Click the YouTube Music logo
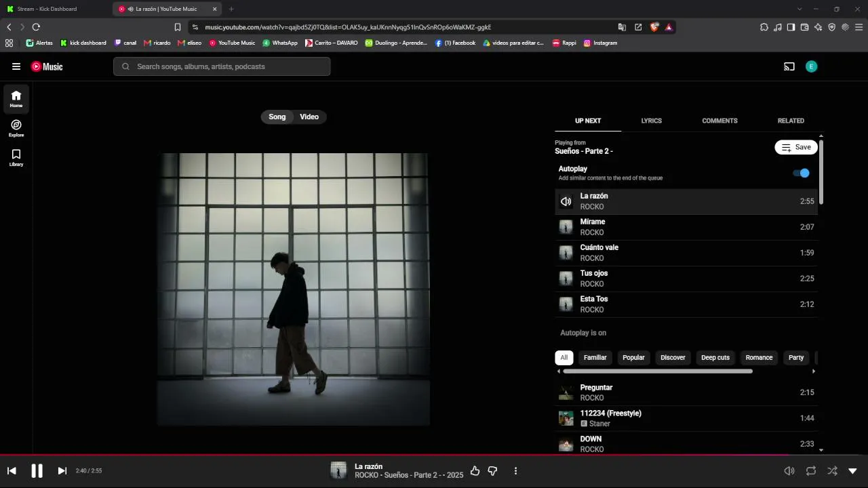Screen dimensions: 868x488 coord(47,66)
